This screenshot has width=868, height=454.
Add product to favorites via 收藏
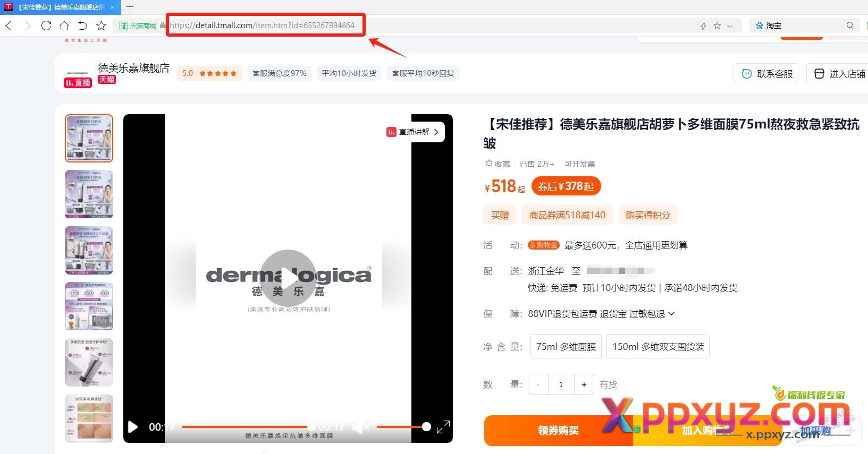(497, 164)
